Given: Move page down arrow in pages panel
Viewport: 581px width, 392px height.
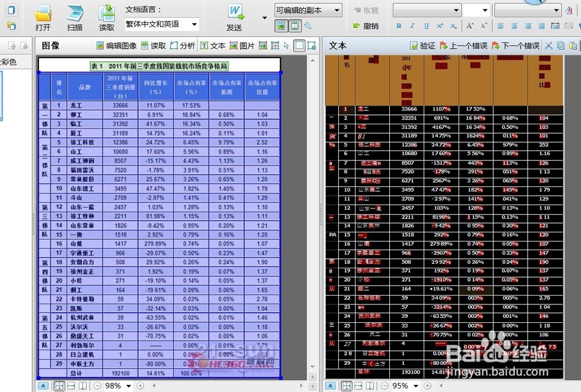Looking at the screenshot, I should tap(24, 45).
